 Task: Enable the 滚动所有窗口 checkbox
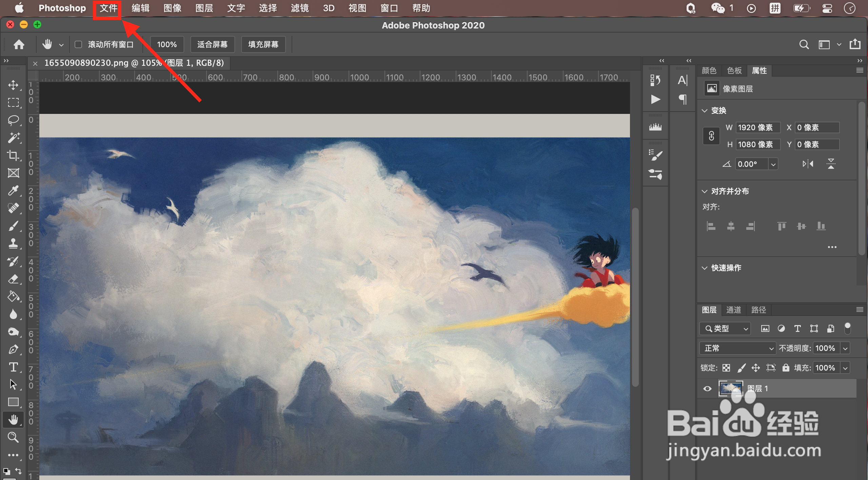78,44
